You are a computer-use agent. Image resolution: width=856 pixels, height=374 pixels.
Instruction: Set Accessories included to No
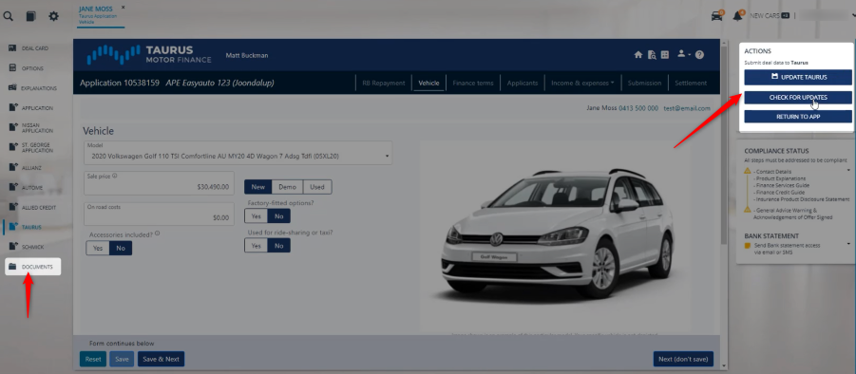coord(121,248)
